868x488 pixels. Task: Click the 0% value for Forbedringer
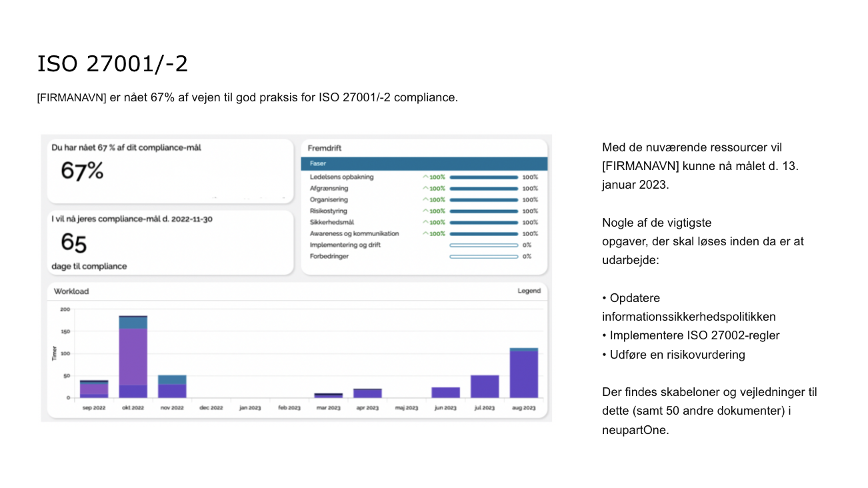[527, 257]
